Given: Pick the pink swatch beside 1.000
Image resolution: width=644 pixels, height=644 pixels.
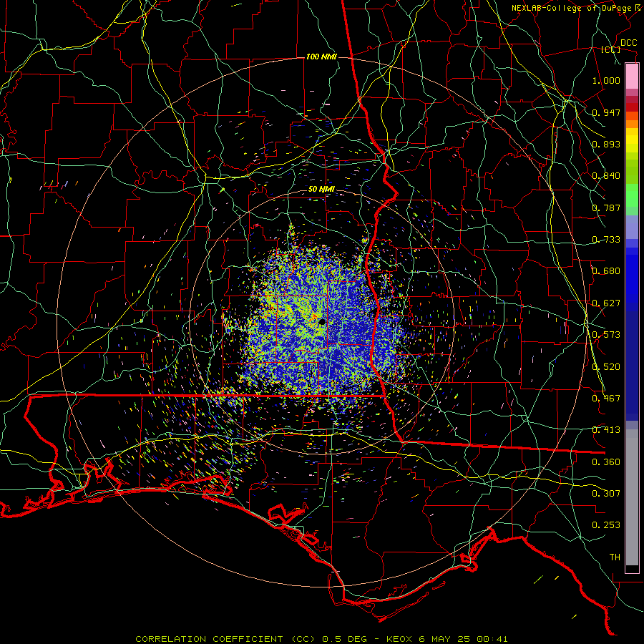Looking at the screenshot, I should tap(632, 77).
